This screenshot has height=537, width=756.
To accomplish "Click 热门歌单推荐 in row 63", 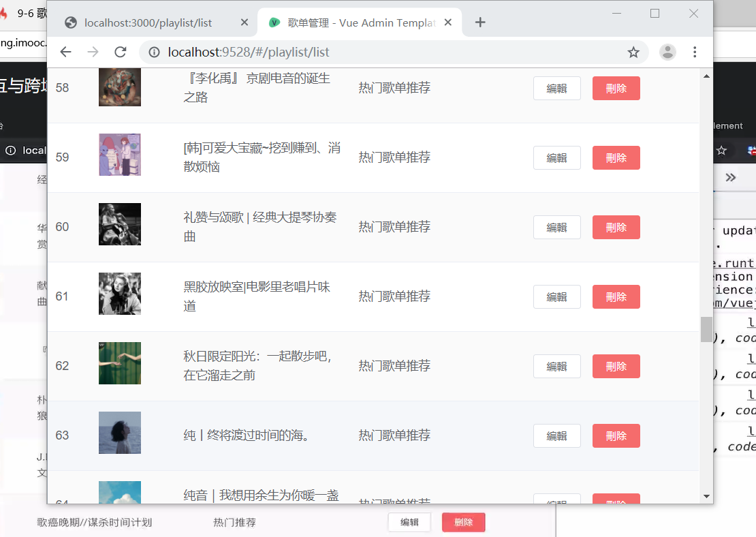I will pos(394,435).
